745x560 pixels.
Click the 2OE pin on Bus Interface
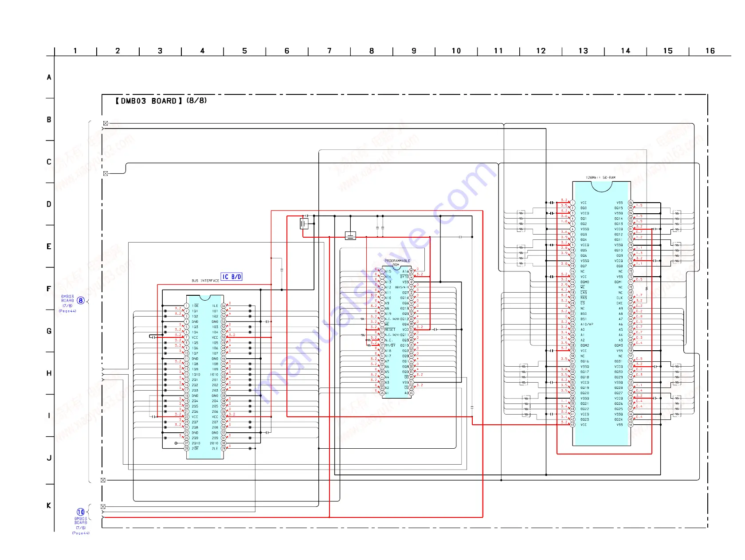pyautogui.click(x=195, y=449)
